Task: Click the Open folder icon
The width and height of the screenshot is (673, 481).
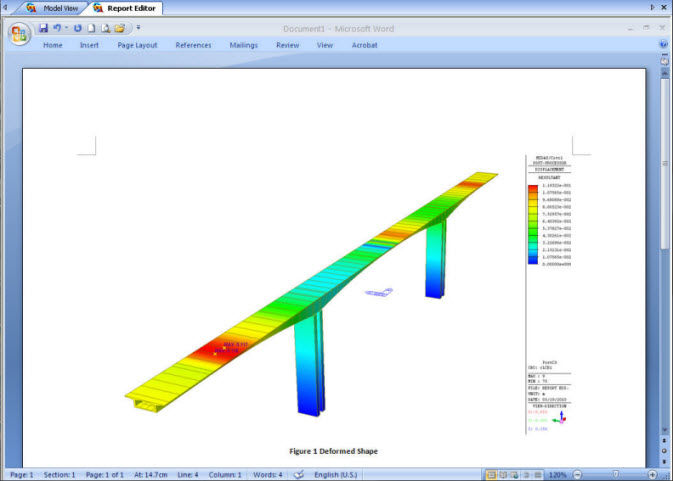Action: (x=120, y=28)
